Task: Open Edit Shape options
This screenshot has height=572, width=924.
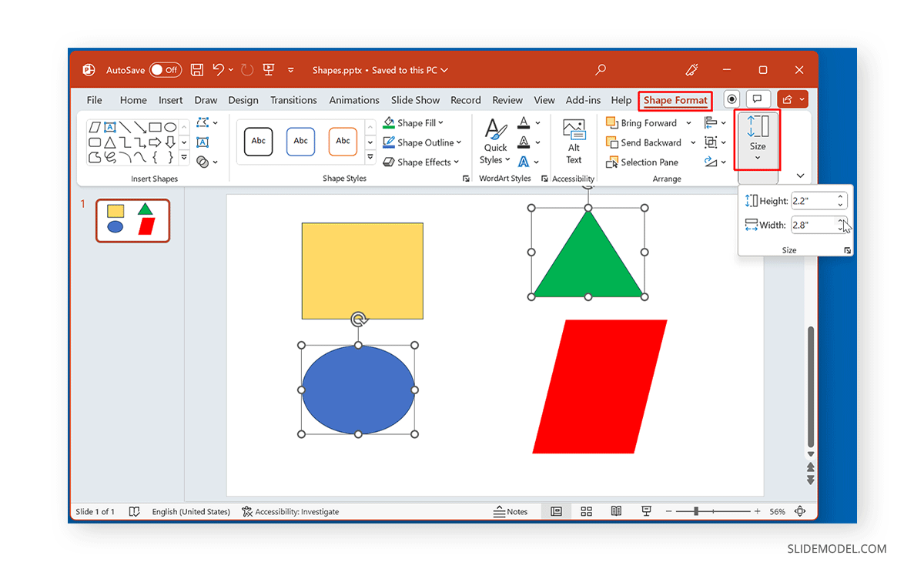Action: pos(206,122)
